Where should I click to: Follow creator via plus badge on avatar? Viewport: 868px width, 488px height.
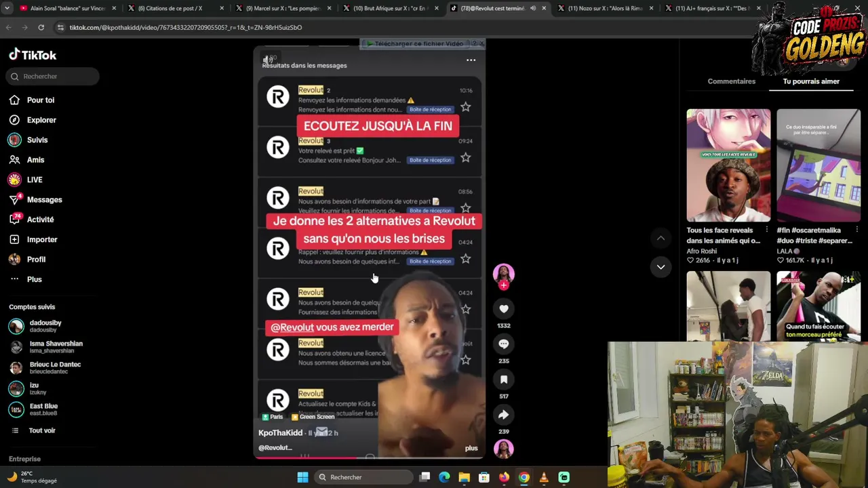coord(503,285)
